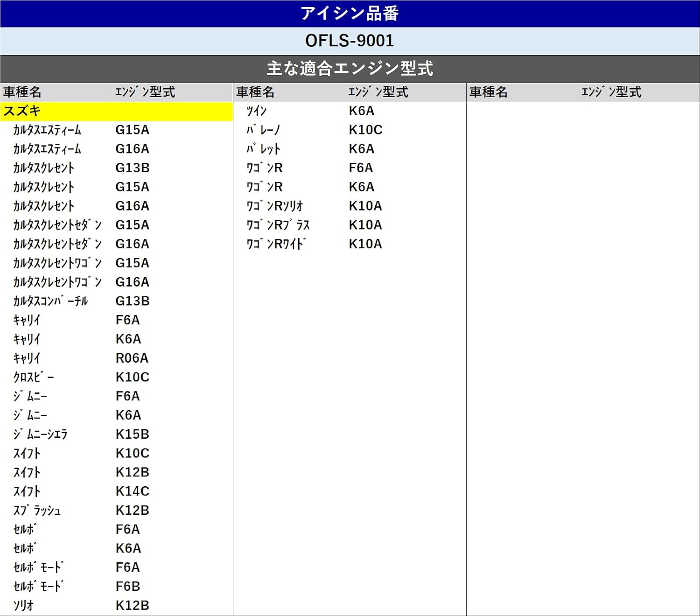
Task: Click the "アイシン品番" title header
Action: (350, 14)
